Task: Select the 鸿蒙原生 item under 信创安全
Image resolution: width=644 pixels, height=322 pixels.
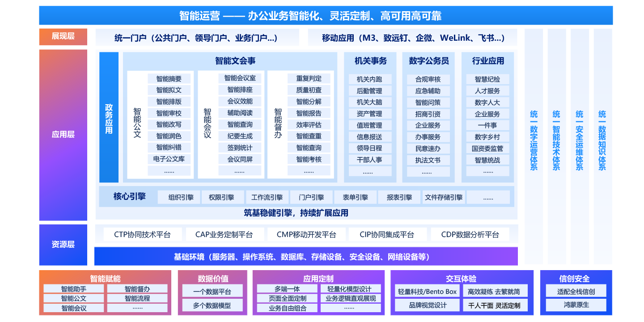Action: [576, 305]
